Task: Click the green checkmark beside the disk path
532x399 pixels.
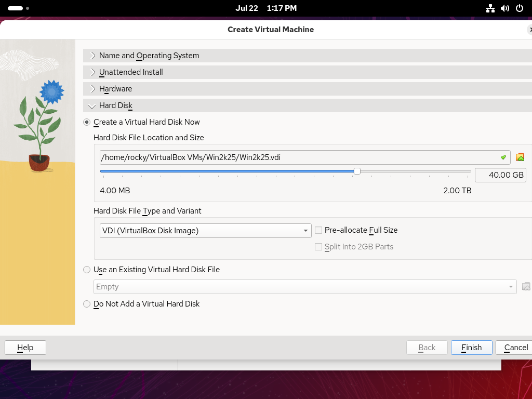Action: click(x=503, y=157)
